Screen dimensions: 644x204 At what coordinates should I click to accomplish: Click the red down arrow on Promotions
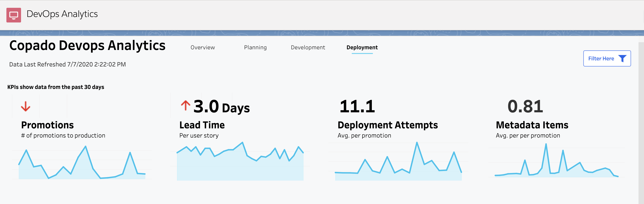pos(26,106)
